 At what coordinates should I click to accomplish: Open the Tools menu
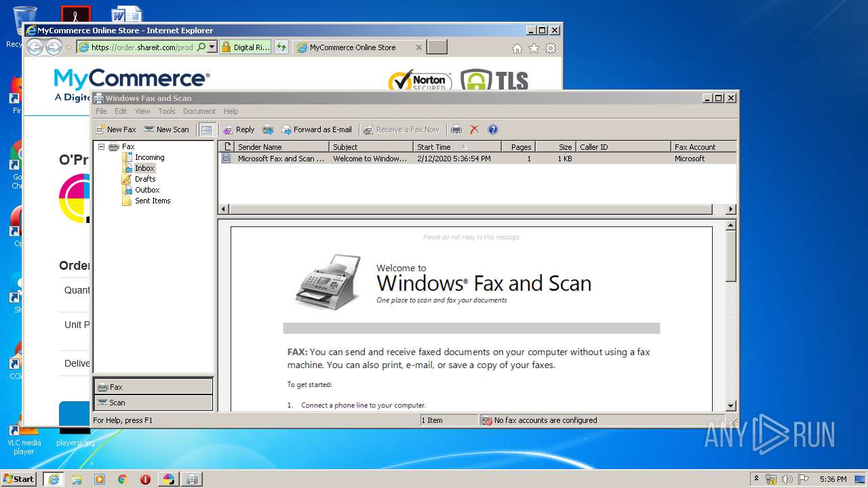coord(167,111)
